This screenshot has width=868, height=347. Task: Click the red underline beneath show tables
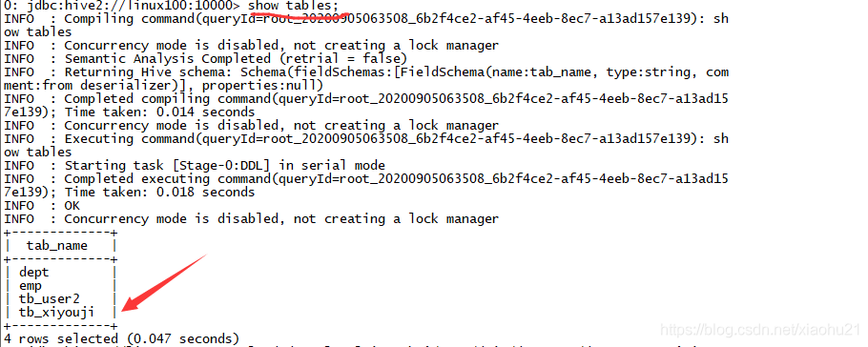[298, 15]
